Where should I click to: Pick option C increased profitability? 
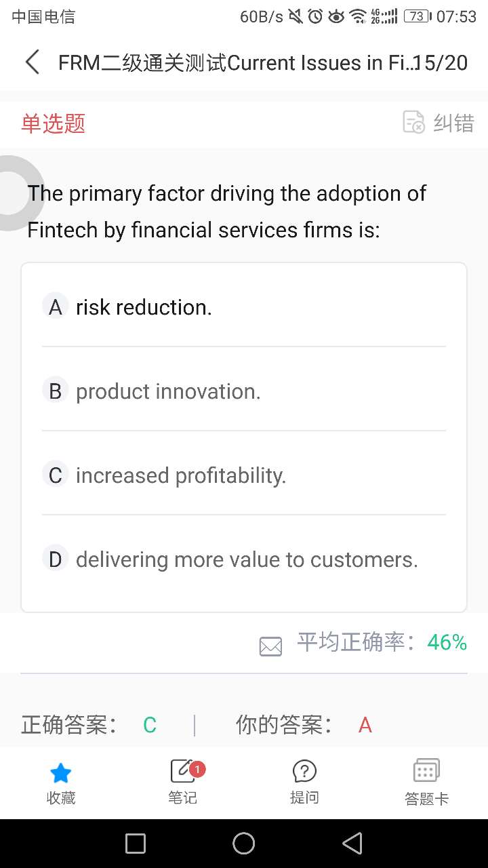(181, 475)
